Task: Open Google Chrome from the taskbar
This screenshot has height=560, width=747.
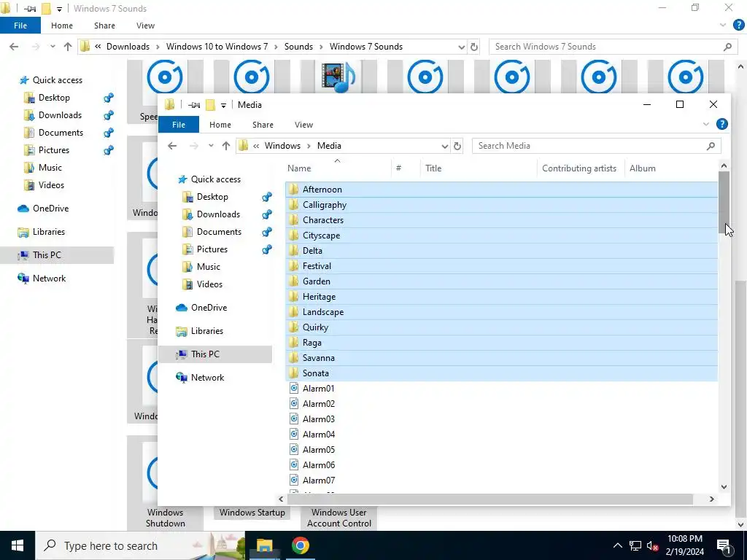Action: coord(300,545)
